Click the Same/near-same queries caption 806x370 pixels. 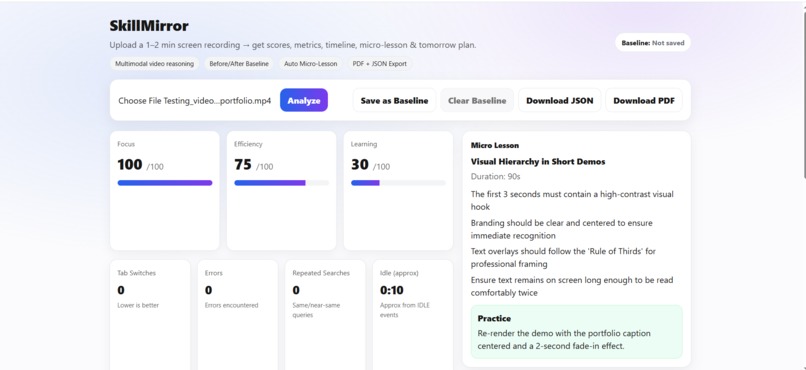click(316, 310)
